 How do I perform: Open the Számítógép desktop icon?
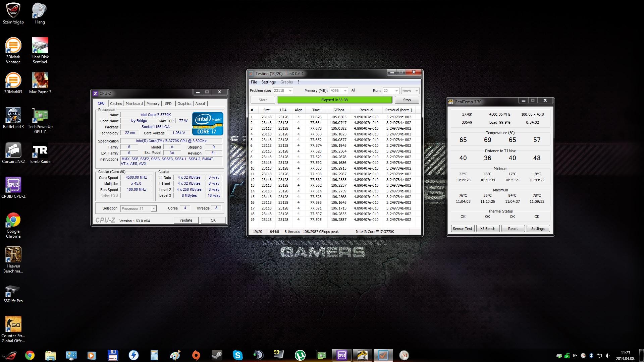(x=13, y=14)
